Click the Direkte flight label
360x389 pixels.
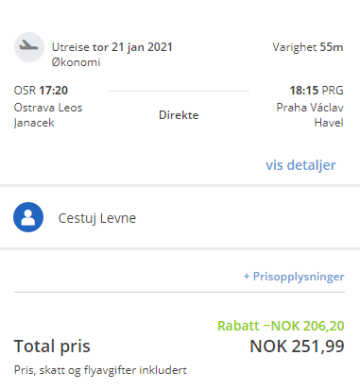tap(179, 115)
